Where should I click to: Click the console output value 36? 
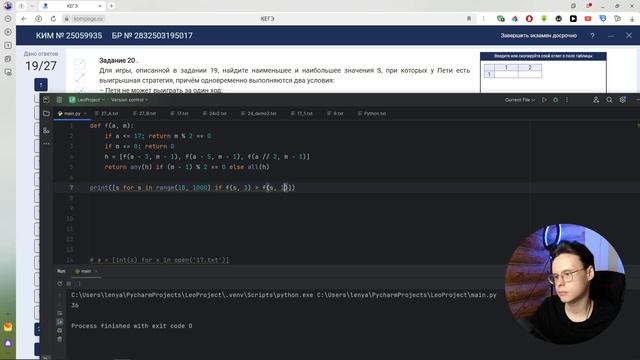coord(75,305)
